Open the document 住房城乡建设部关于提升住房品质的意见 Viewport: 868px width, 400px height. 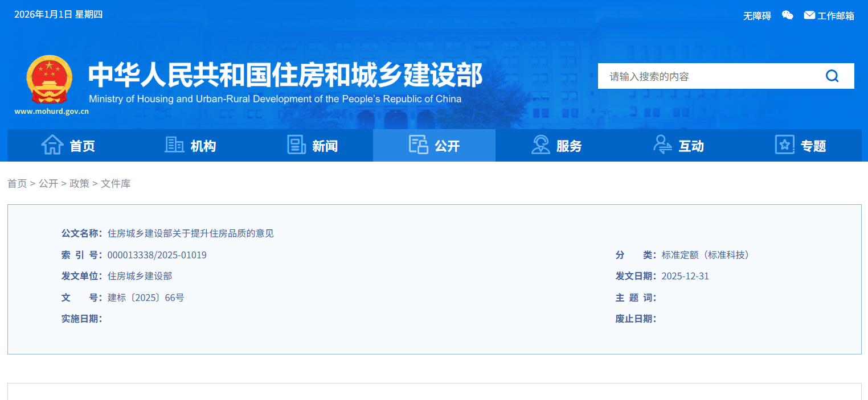[190, 233]
